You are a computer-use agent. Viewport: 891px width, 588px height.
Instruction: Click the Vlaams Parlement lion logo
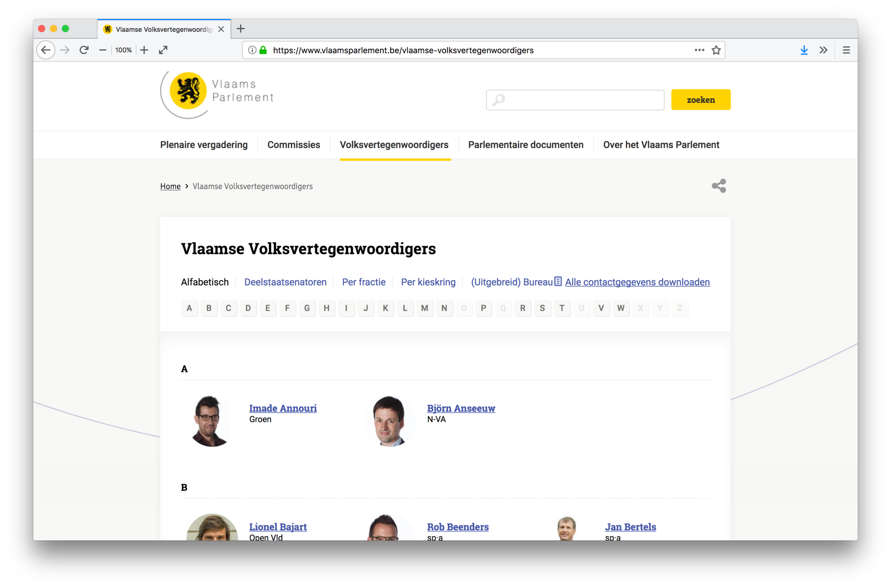point(188,91)
